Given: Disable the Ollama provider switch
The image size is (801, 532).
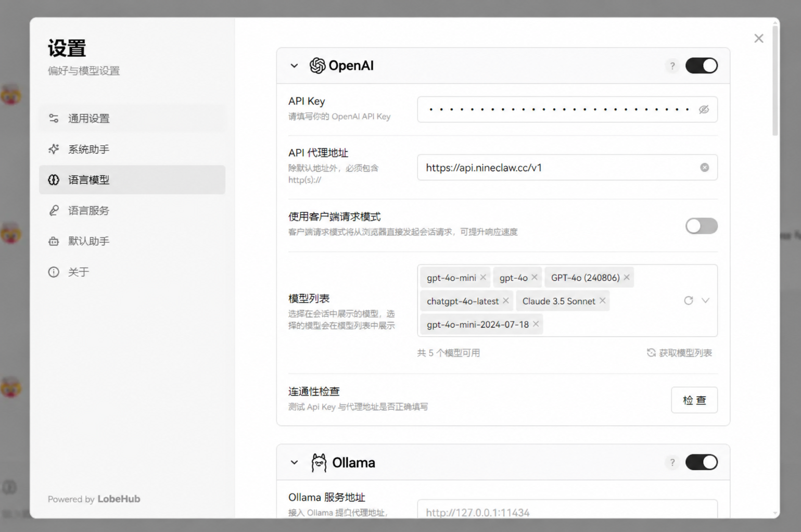Looking at the screenshot, I should click(701, 462).
